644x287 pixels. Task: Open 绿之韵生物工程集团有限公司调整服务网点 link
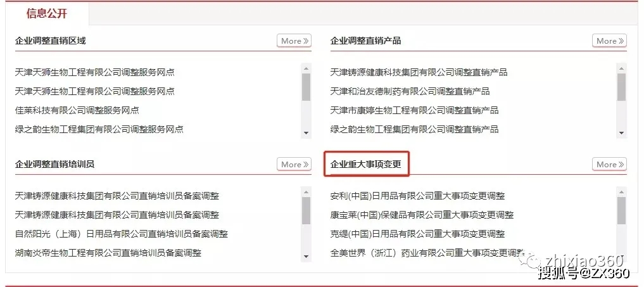[99, 129]
